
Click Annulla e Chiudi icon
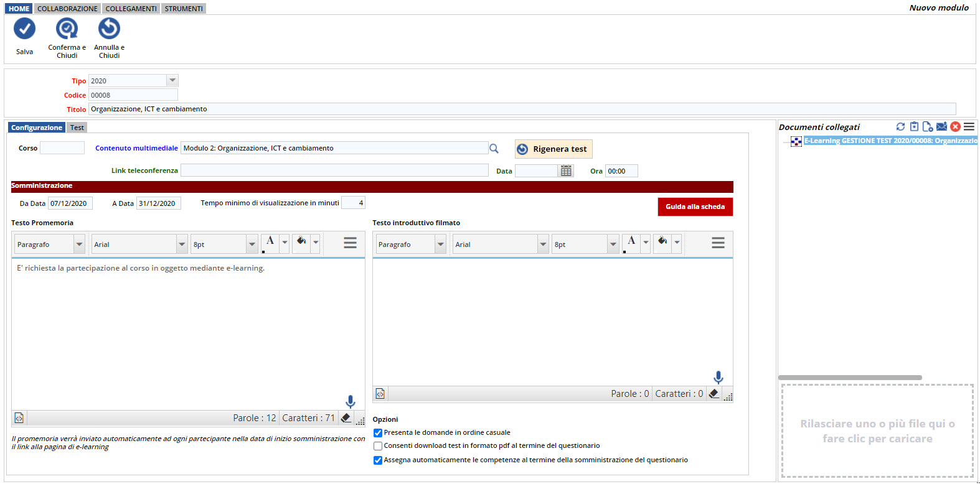(109, 29)
